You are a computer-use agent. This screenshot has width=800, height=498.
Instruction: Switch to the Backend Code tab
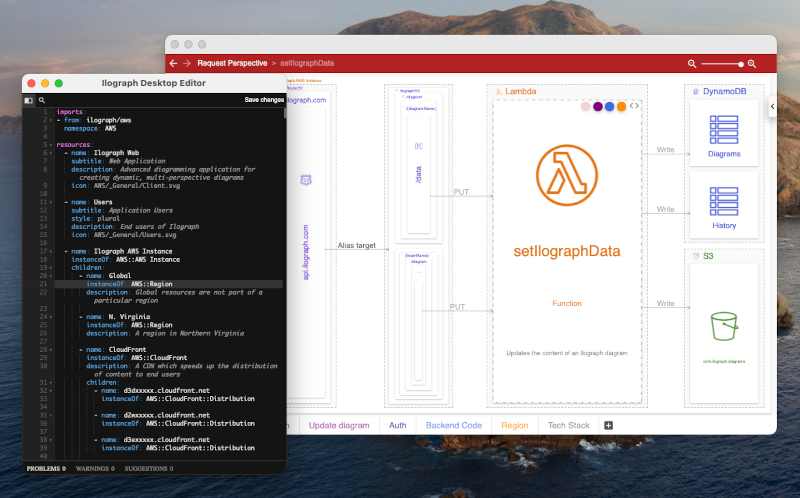pos(454,425)
